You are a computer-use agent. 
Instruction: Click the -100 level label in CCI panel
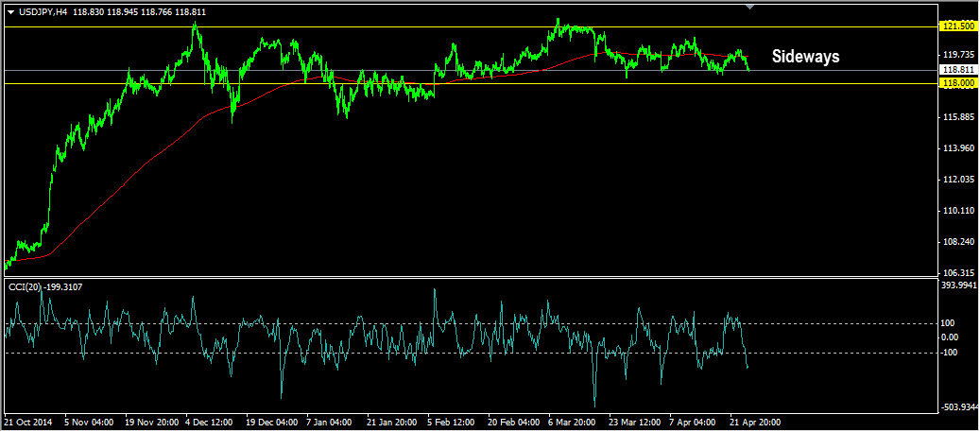click(950, 353)
